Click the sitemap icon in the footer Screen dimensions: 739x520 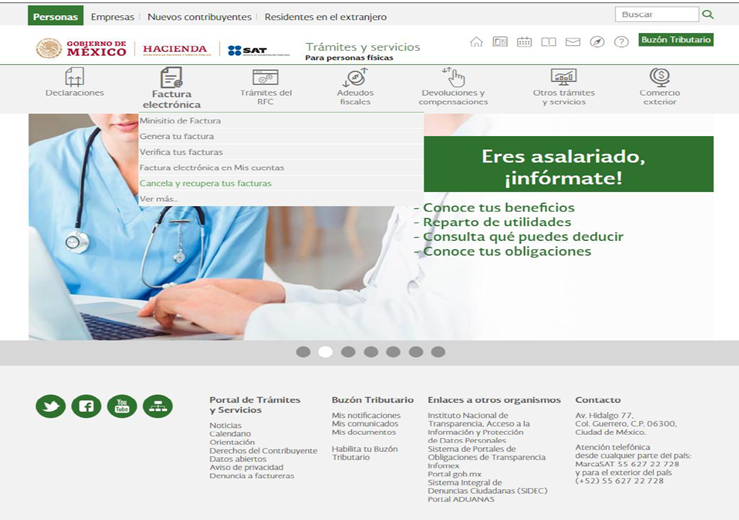(x=157, y=406)
